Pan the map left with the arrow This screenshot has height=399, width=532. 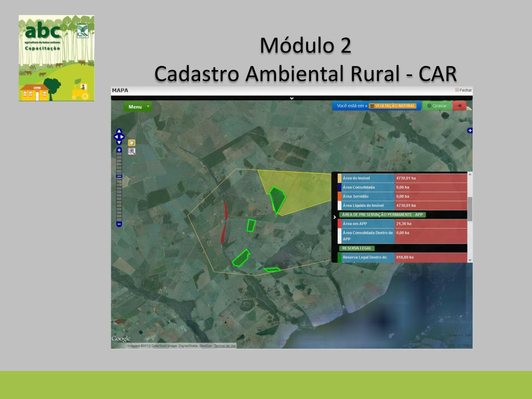tap(116, 137)
